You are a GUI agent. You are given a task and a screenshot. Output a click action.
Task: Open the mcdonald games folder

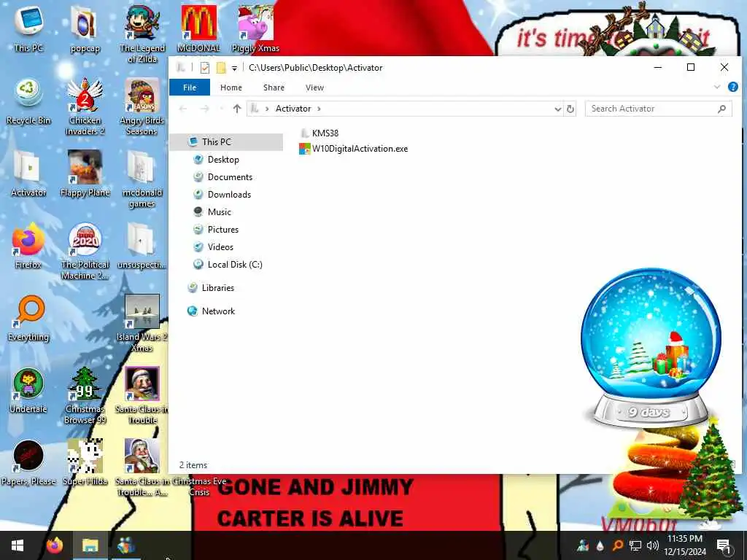point(142,179)
